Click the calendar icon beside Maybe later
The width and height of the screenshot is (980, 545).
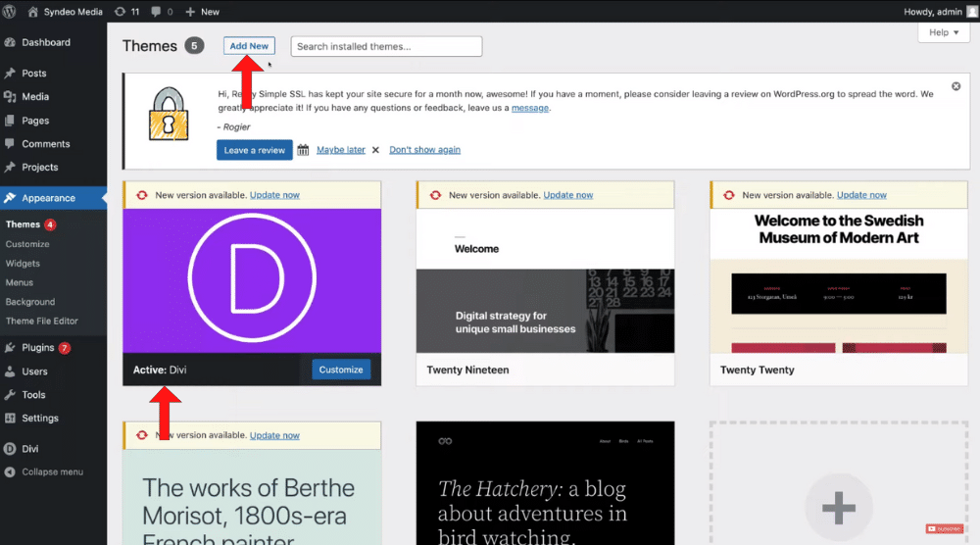(x=303, y=150)
